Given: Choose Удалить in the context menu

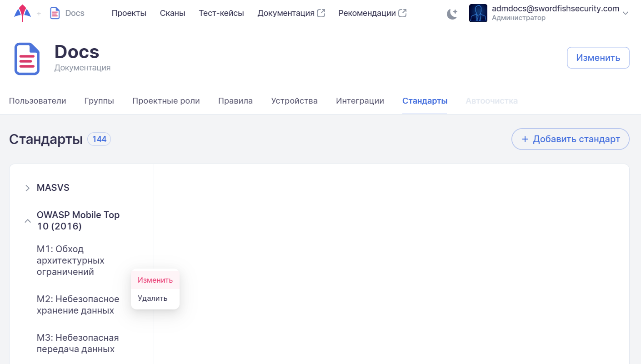Looking at the screenshot, I should coord(153,298).
